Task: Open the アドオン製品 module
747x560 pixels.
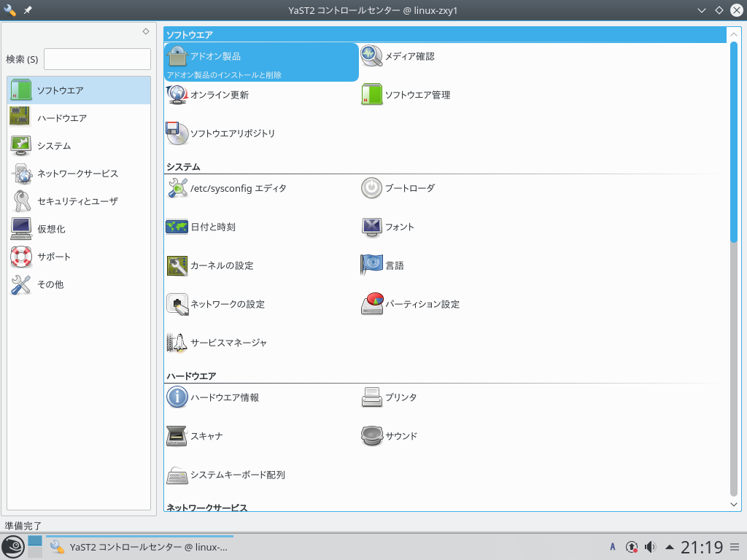Action: (215, 56)
